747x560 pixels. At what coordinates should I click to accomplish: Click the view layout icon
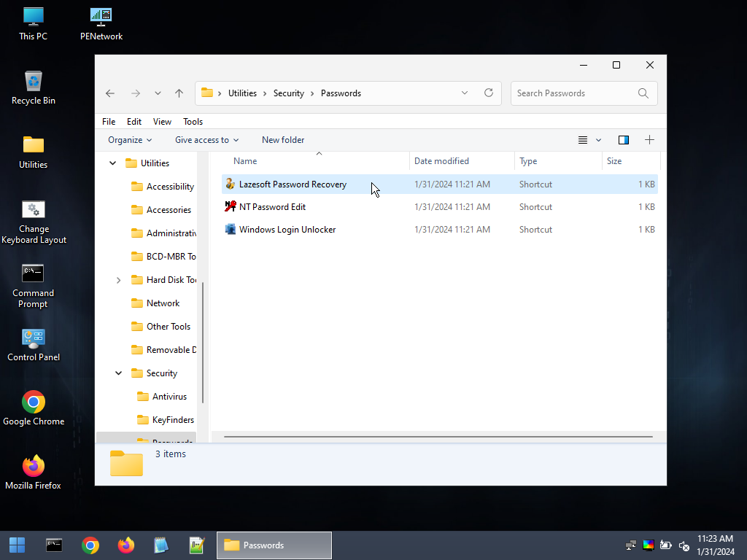583,140
